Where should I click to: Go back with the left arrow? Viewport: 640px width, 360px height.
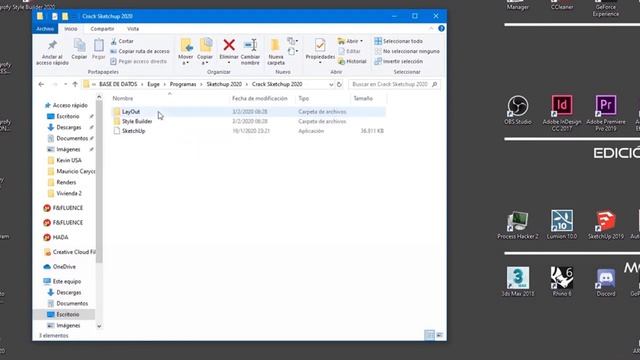[41, 84]
